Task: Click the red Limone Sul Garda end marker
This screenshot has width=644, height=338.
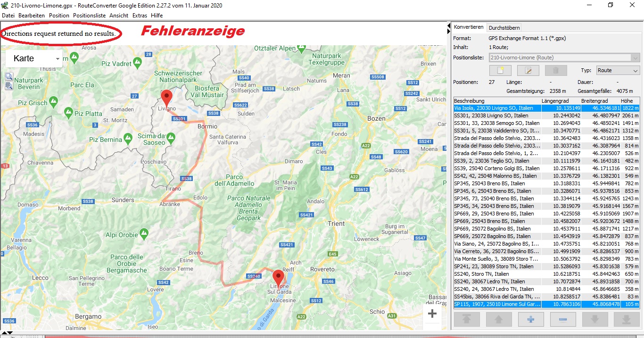Action: (278, 276)
